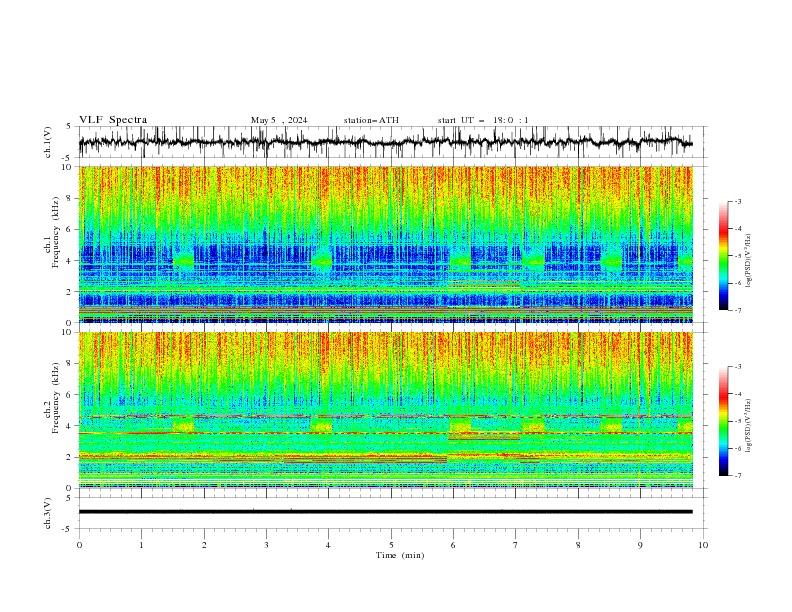
Task: Click tick "4" on the Time axis
Action: click(329, 545)
